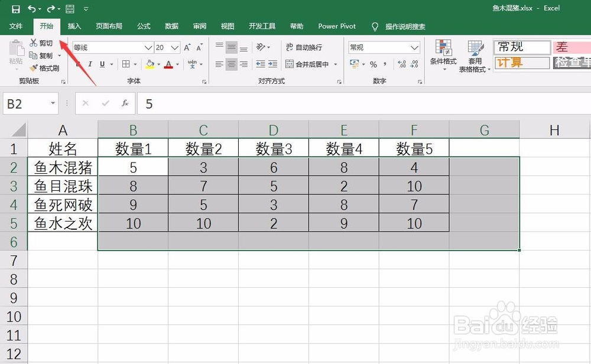Open the font name dropdown (等线)
591x364 pixels.
coord(148,47)
